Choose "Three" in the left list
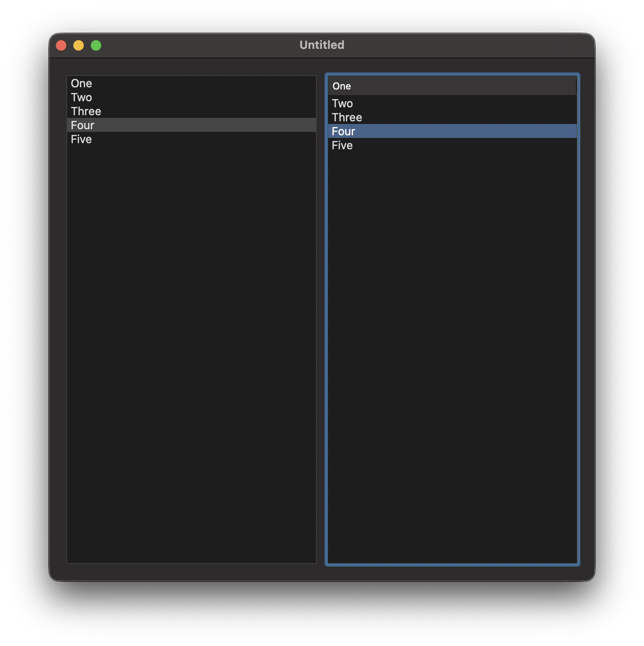The image size is (644, 646). [86, 111]
